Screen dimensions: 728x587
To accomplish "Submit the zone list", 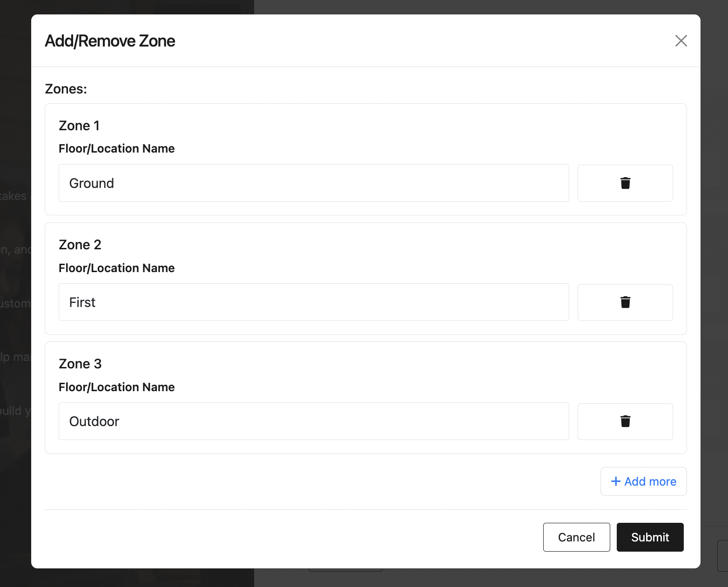I will tap(650, 537).
